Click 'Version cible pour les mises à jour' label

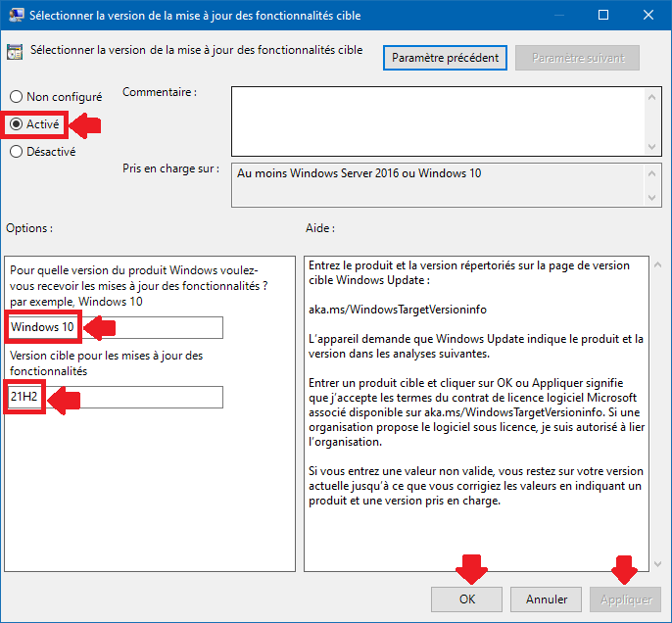[106, 363]
